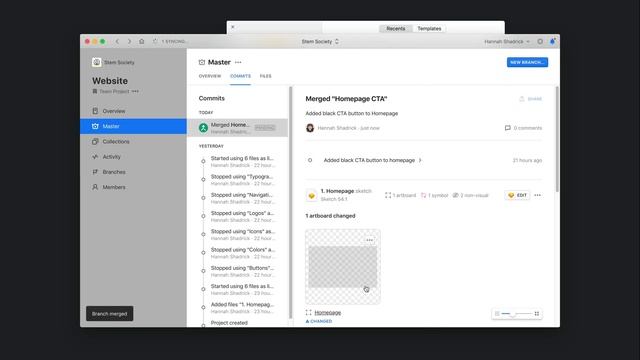Viewport: 640px width, 360px height.
Task: Close the background window
Action: click(x=233, y=27)
